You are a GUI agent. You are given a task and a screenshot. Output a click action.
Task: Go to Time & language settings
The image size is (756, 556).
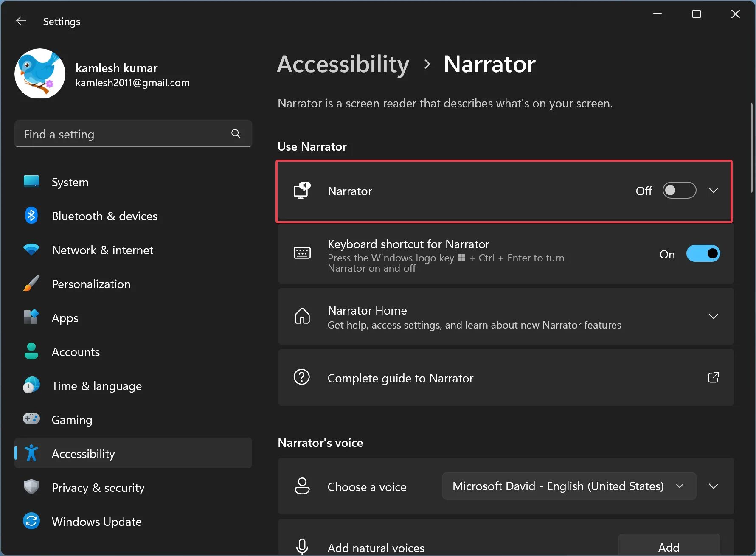coord(96,386)
